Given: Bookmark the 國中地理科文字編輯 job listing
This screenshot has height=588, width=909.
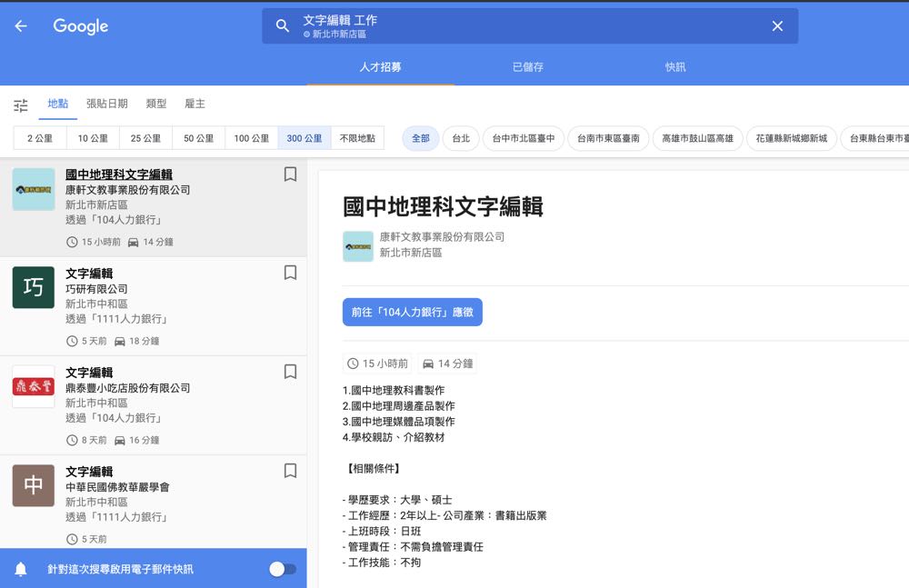Looking at the screenshot, I should 290,174.
